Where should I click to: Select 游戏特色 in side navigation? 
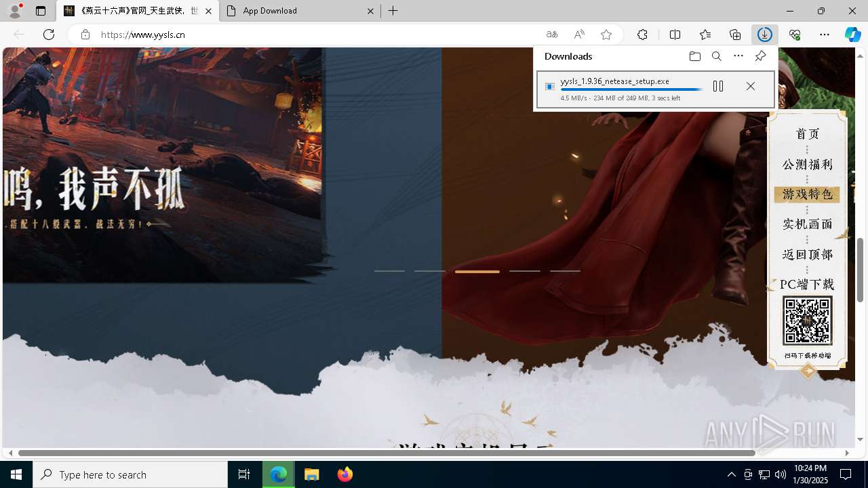pyautogui.click(x=807, y=195)
